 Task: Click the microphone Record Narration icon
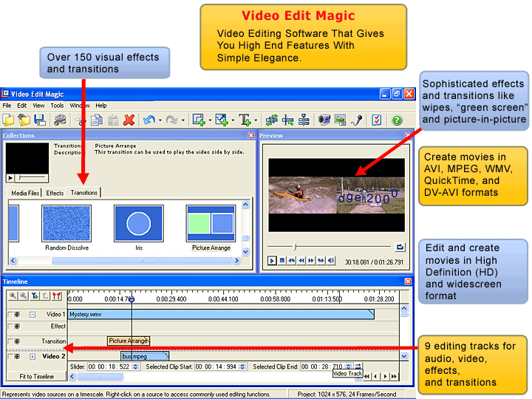357,120
